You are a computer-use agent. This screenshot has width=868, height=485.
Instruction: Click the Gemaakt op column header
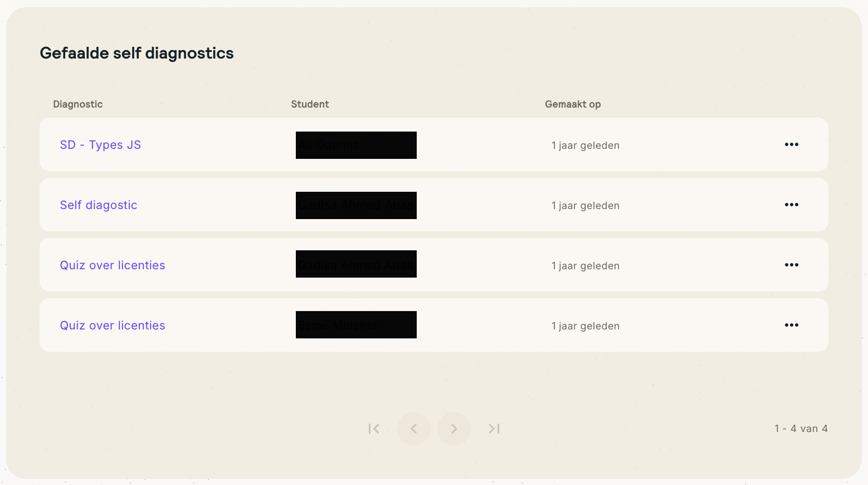573,104
